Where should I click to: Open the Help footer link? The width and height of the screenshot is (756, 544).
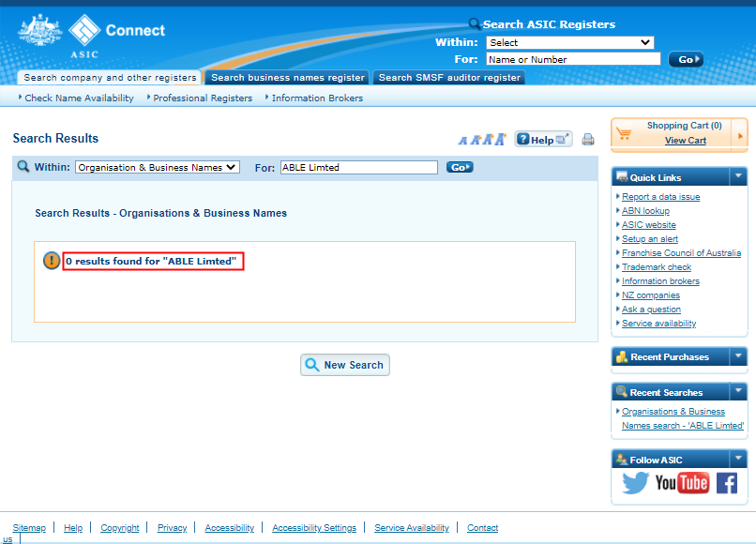(x=73, y=528)
